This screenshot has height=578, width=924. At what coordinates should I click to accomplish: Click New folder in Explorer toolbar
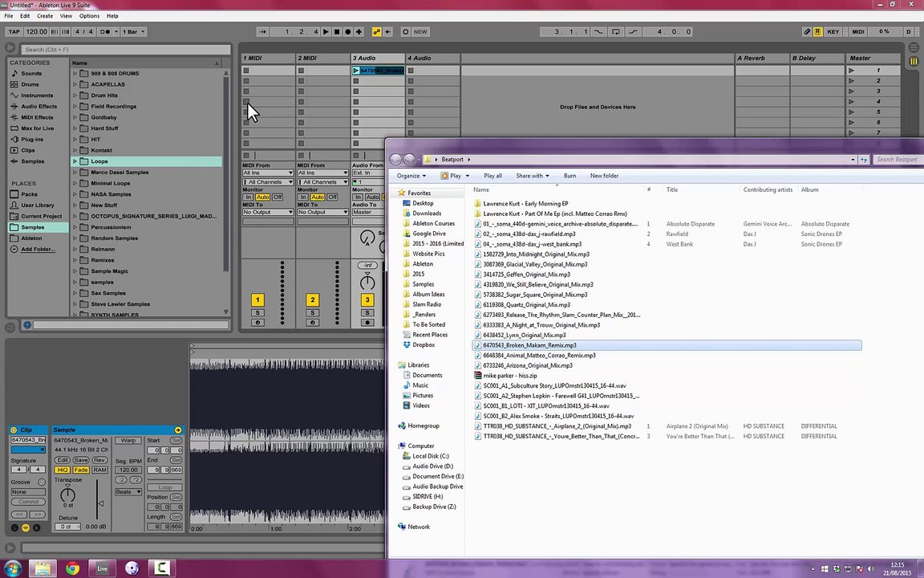[x=604, y=176]
